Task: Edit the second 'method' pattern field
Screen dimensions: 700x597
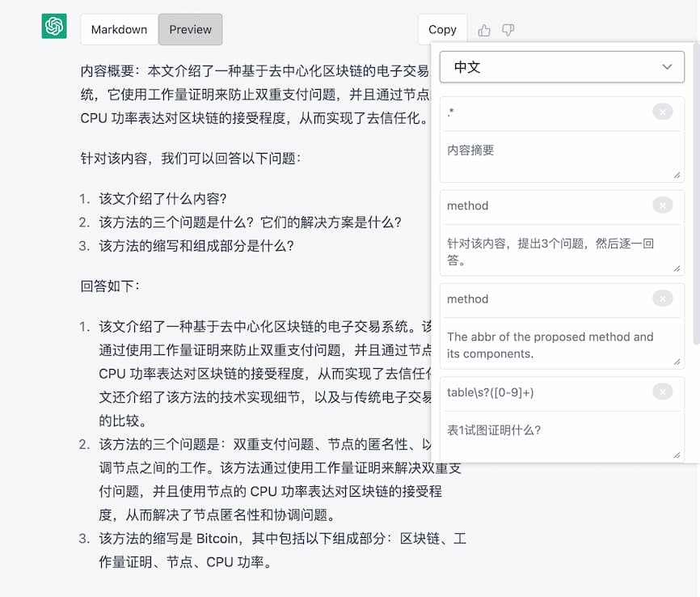Action: coord(547,299)
